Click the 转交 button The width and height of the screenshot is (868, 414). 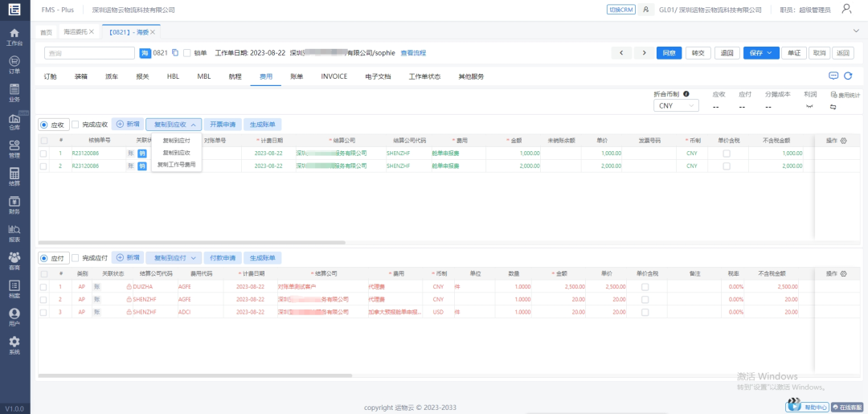point(698,52)
